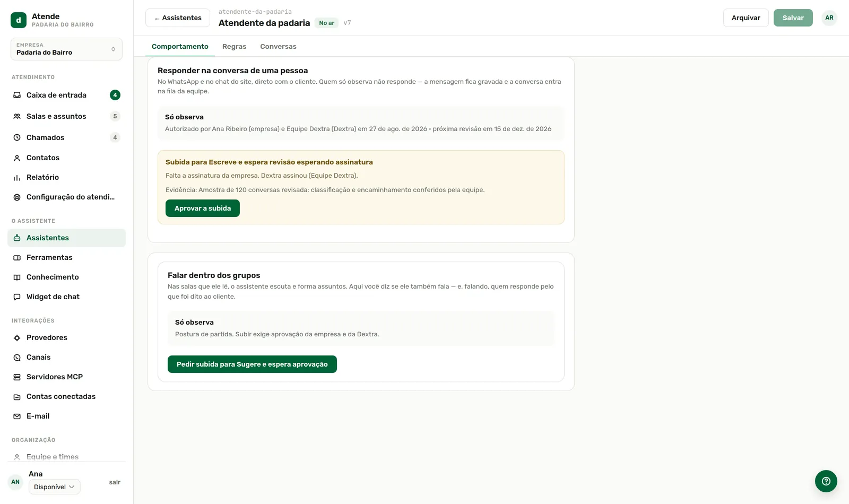Click the AN avatar beside Ana
Viewport: 849px width, 504px height.
[15, 482]
